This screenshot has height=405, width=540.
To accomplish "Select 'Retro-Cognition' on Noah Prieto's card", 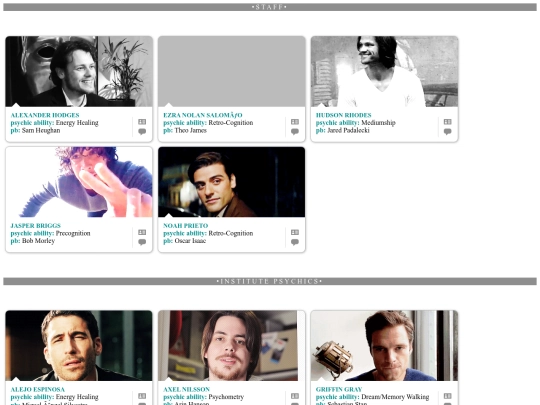I will point(231,233).
